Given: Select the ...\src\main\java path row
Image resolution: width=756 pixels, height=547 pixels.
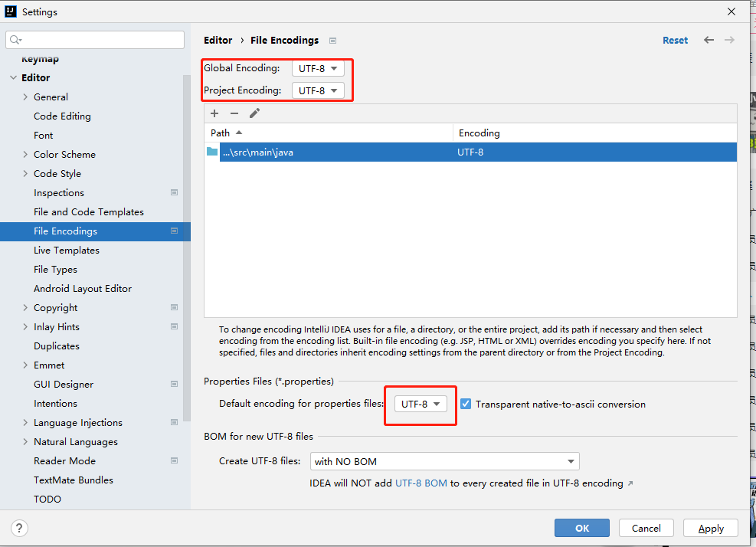Looking at the screenshot, I should (470, 152).
